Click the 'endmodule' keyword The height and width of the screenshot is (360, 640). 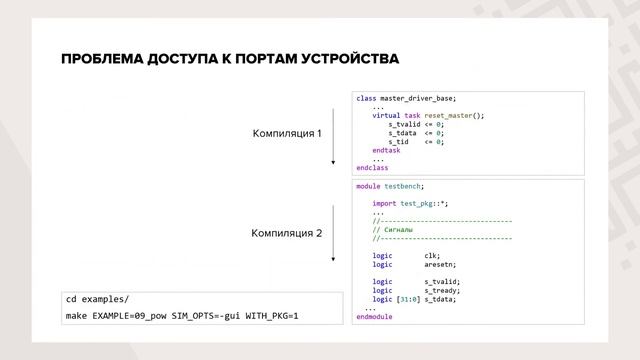[374, 317]
